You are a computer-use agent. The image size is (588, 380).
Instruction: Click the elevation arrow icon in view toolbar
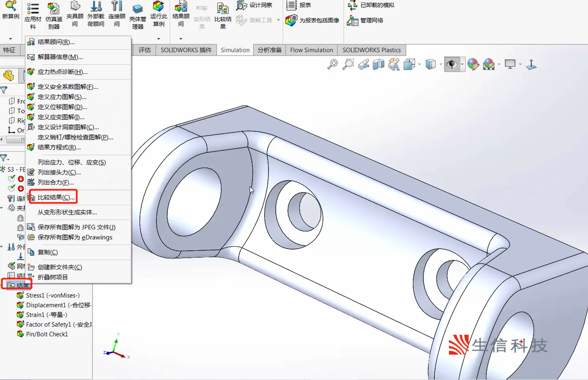[x=531, y=64]
